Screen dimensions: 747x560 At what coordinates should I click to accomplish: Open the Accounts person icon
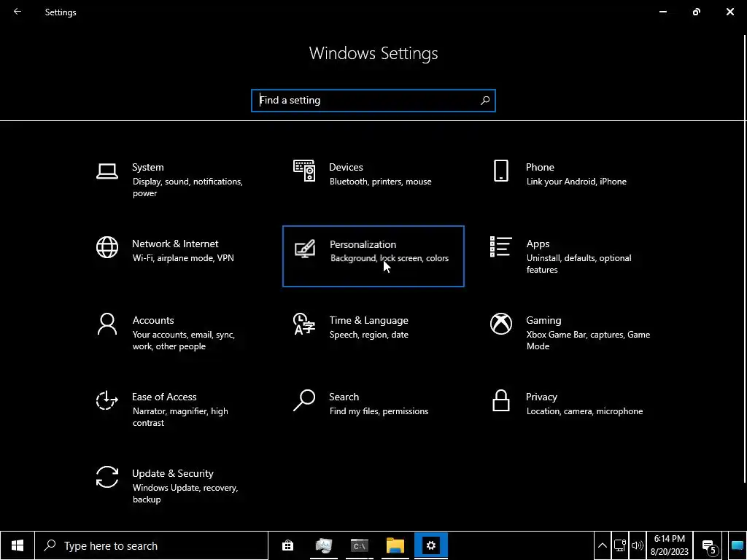click(107, 324)
